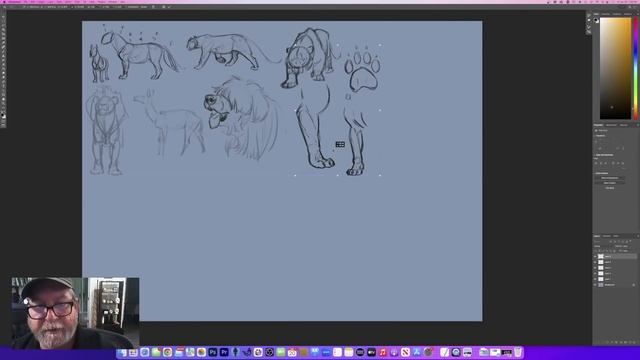Commit the transform with the options bar checkmark
This screenshot has height=360, width=640.
(169, 7)
